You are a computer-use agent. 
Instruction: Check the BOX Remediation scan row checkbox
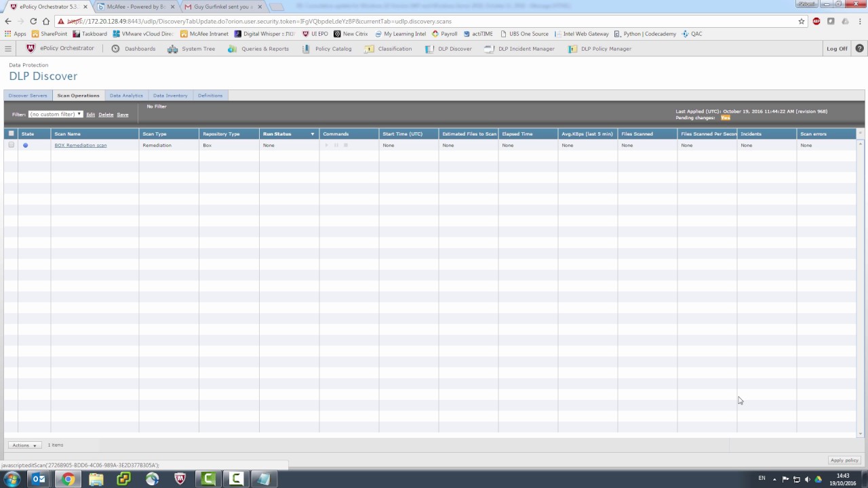[11, 145]
